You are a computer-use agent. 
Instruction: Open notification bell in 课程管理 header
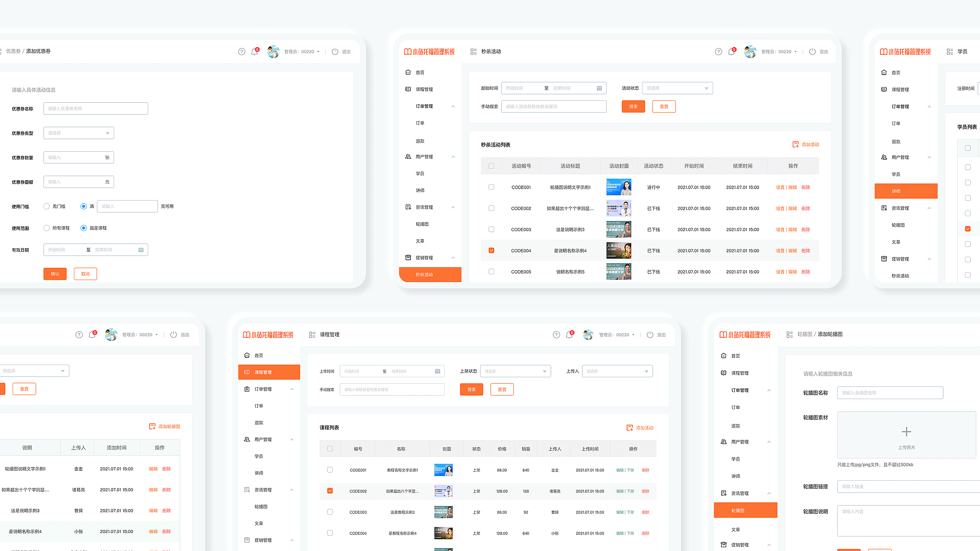point(569,335)
